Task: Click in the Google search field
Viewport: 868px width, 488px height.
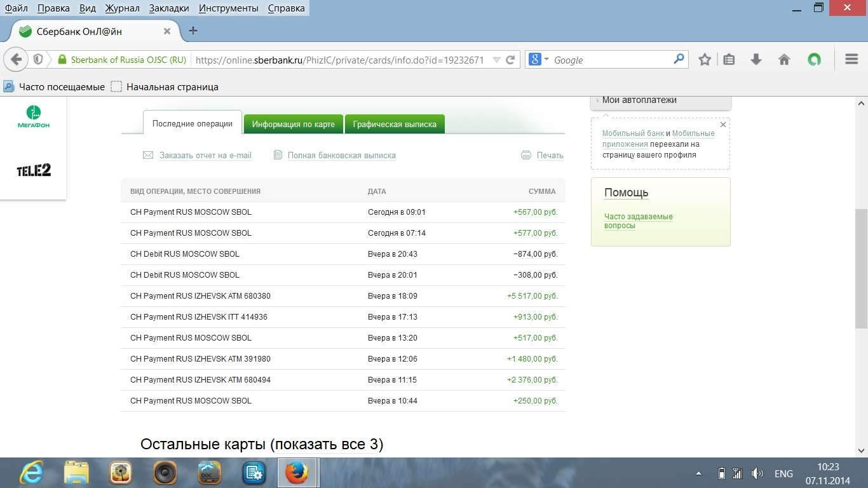Action: pos(611,60)
